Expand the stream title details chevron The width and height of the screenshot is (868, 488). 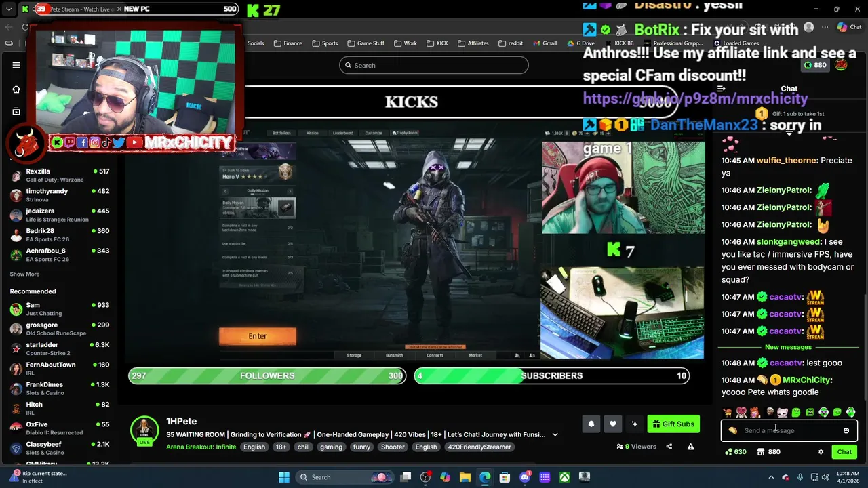(x=555, y=434)
